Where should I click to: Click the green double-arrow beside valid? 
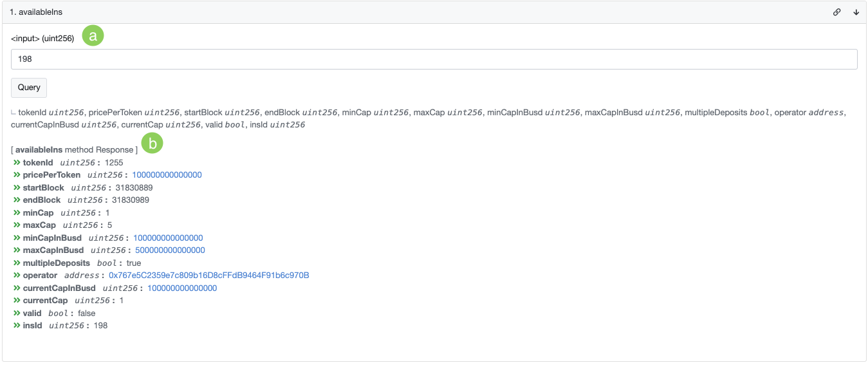coord(17,314)
